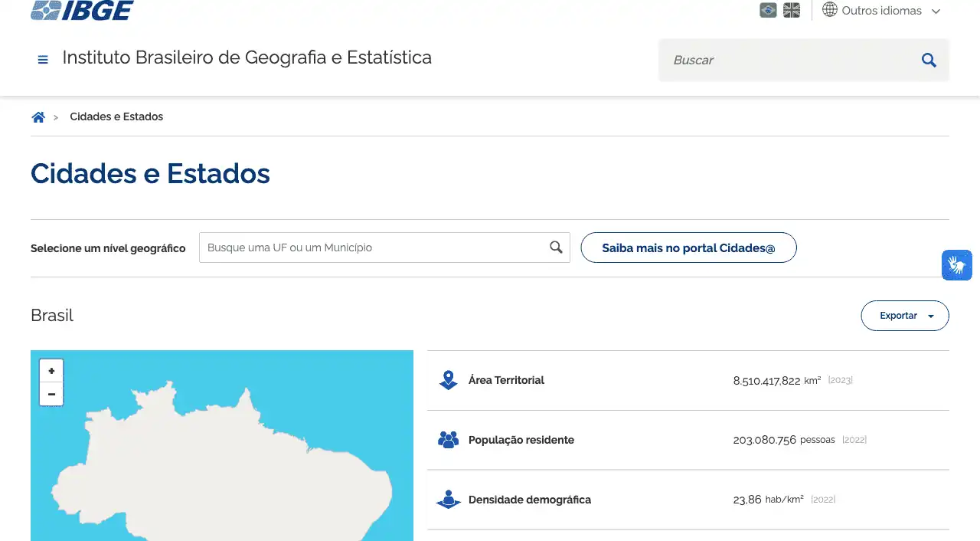980x541 pixels.
Task: Click the População residente people icon
Action: pos(448,440)
